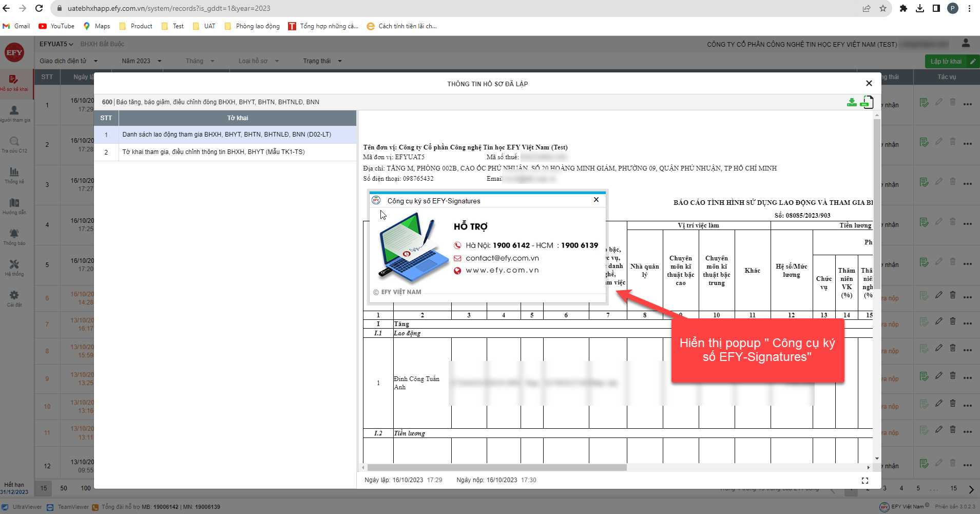Expand the EFYUAT5 account selector
Image resolution: width=980 pixels, height=514 pixels.
[56, 44]
